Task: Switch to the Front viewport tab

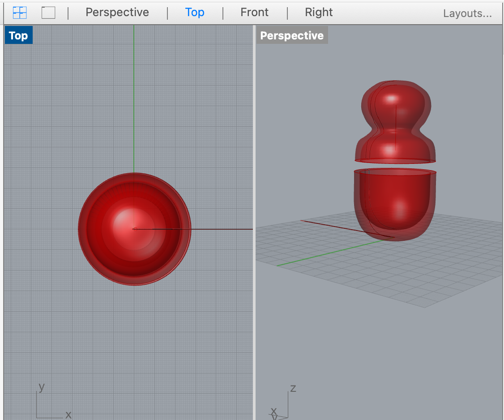Action: [x=254, y=12]
